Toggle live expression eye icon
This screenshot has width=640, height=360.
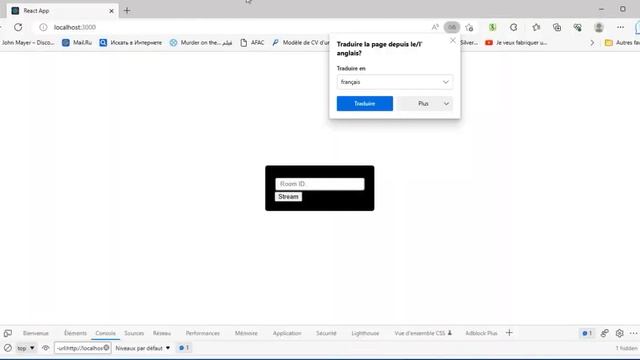(45, 348)
